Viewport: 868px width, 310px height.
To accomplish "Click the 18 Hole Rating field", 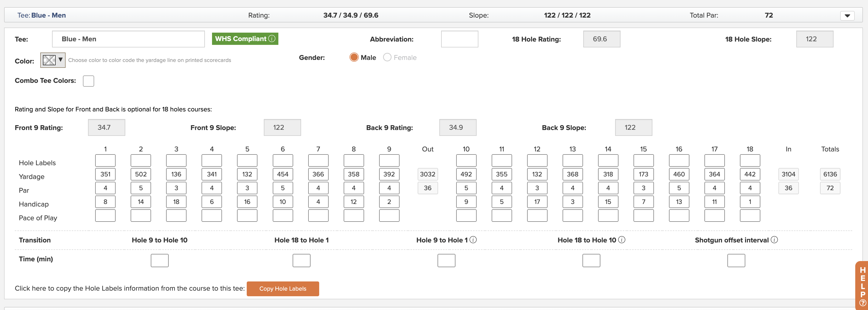I will 602,39.
